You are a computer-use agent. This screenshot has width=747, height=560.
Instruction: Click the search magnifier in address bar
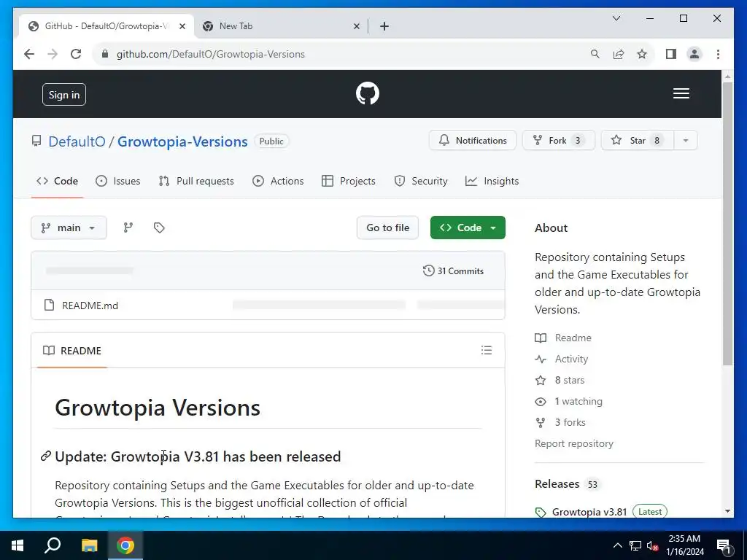pyautogui.click(x=595, y=54)
